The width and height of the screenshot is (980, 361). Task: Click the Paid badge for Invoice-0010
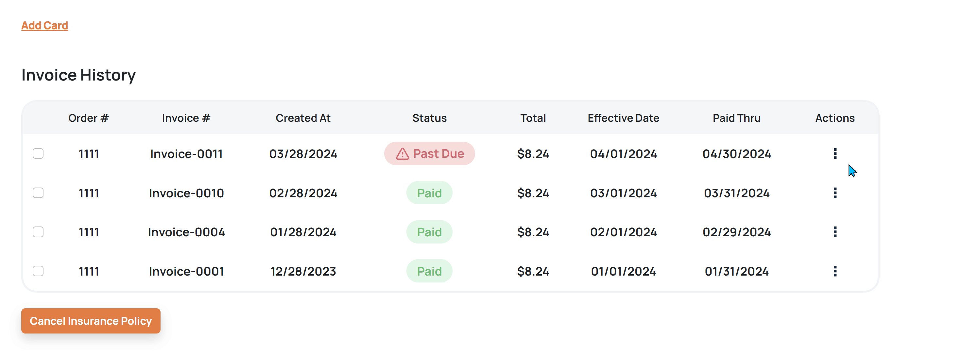pyautogui.click(x=429, y=193)
